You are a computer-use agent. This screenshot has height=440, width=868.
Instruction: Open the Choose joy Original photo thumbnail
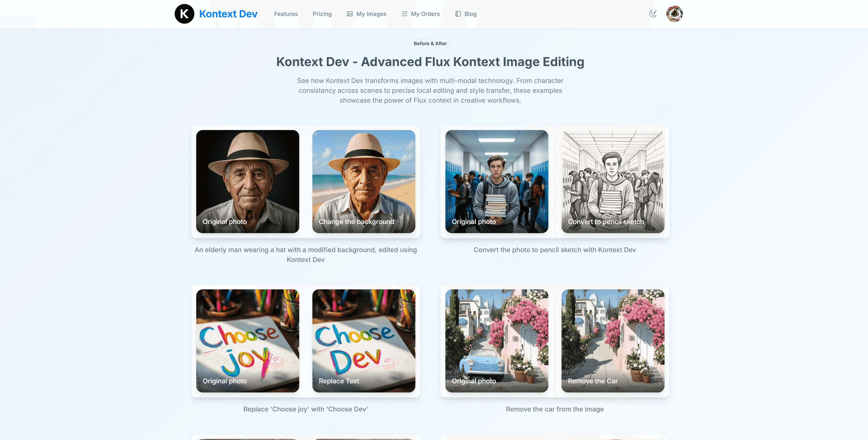[x=248, y=341]
